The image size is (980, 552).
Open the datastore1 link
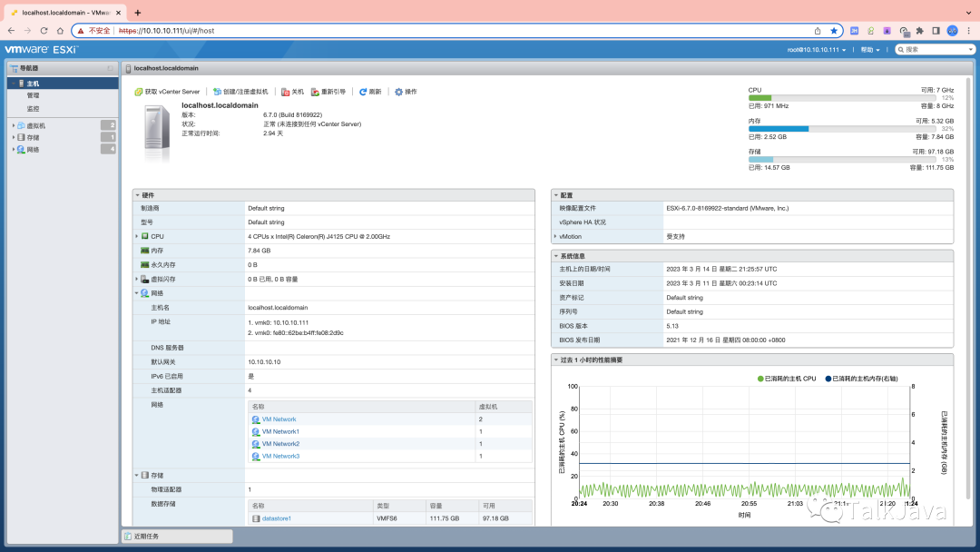tap(277, 518)
